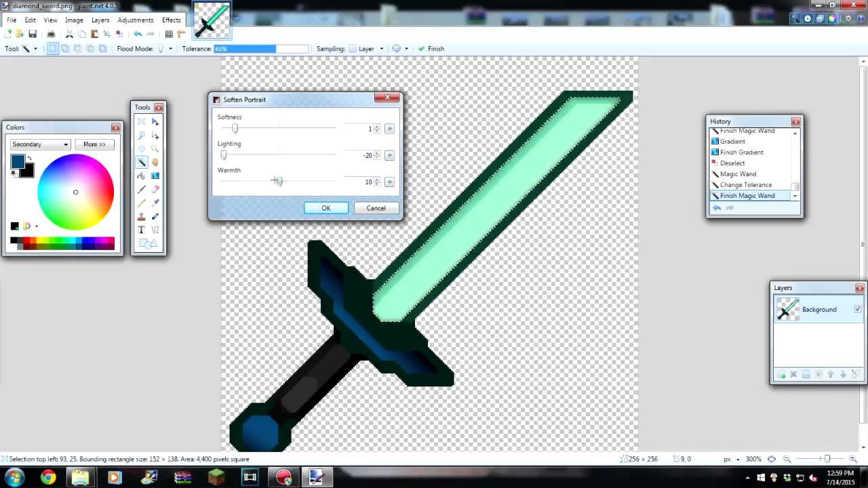The image size is (868, 488).
Task: Select the Pencil tool
Action: pyautogui.click(x=141, y=203)
